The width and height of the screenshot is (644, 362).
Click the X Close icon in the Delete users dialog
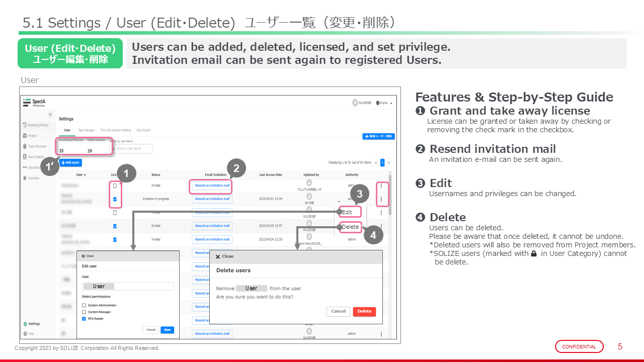218,256
